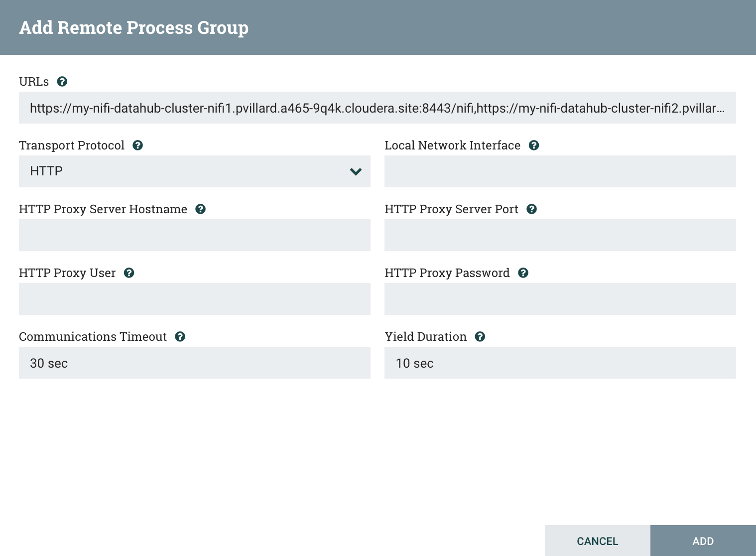Click the HTTP Proxy Server Port help icon

531,209
